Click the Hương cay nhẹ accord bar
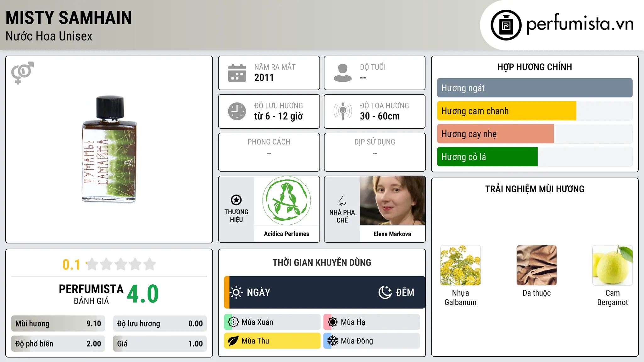The width and height of the screenshot is (644, 362). click(x=535, y=134)
